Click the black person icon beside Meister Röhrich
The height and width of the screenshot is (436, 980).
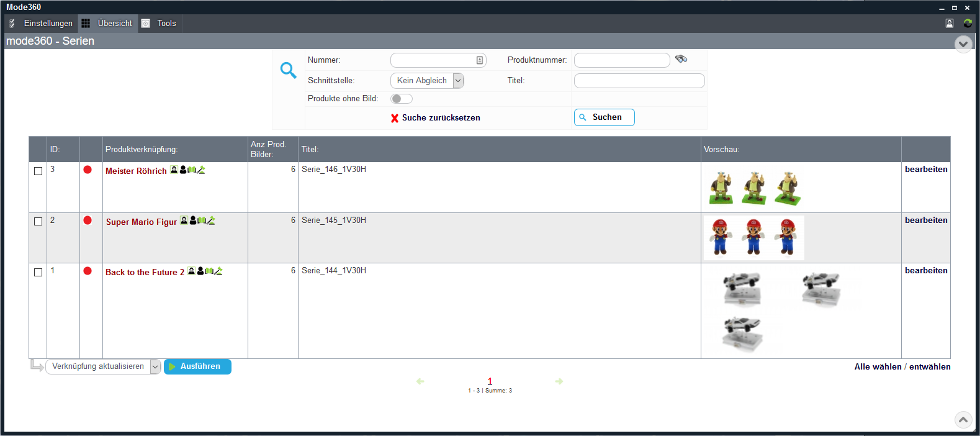[183, 170]
